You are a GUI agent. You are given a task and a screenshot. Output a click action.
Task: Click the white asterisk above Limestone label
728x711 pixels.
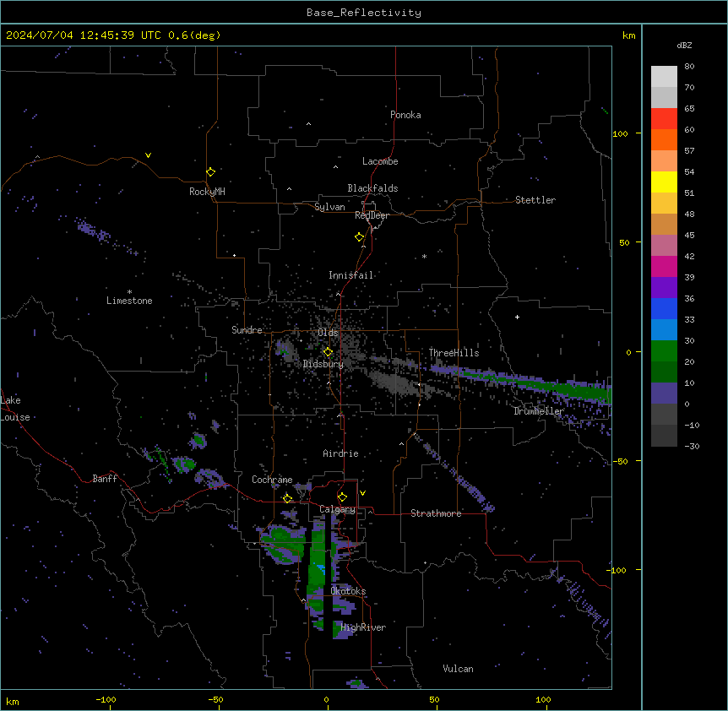[x=129, y=292]
